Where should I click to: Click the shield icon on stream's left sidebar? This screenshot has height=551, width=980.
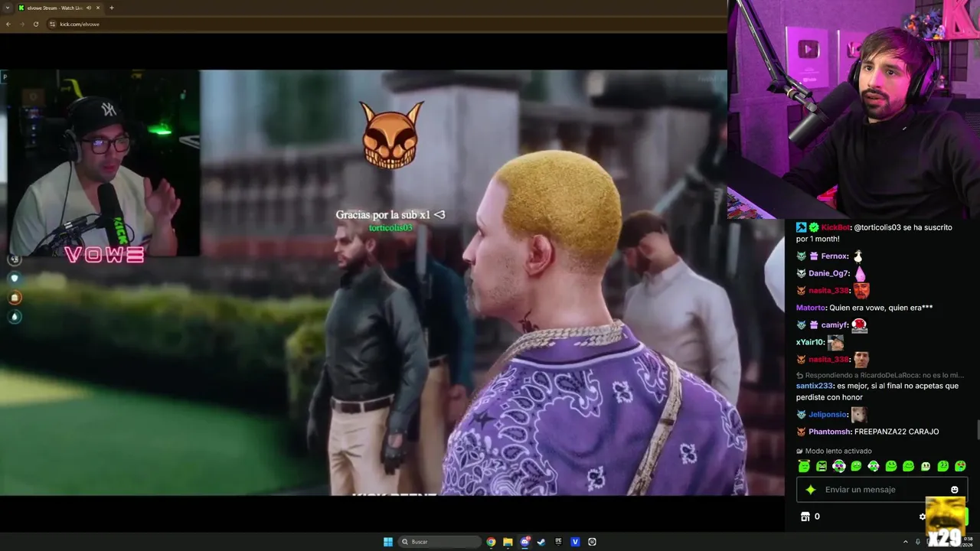14,279
